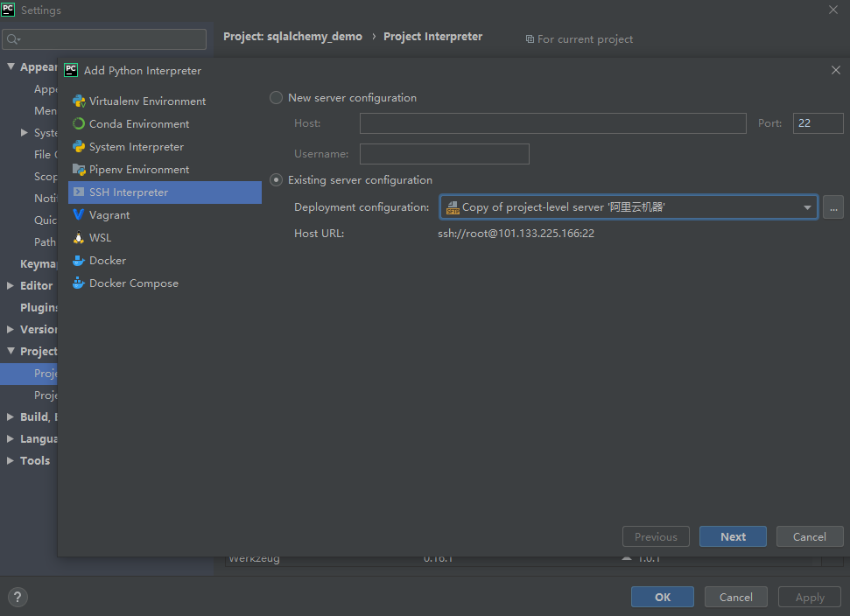Click the Virtualenv Environment python icon

pyautogui.click(x=79, y=101)
